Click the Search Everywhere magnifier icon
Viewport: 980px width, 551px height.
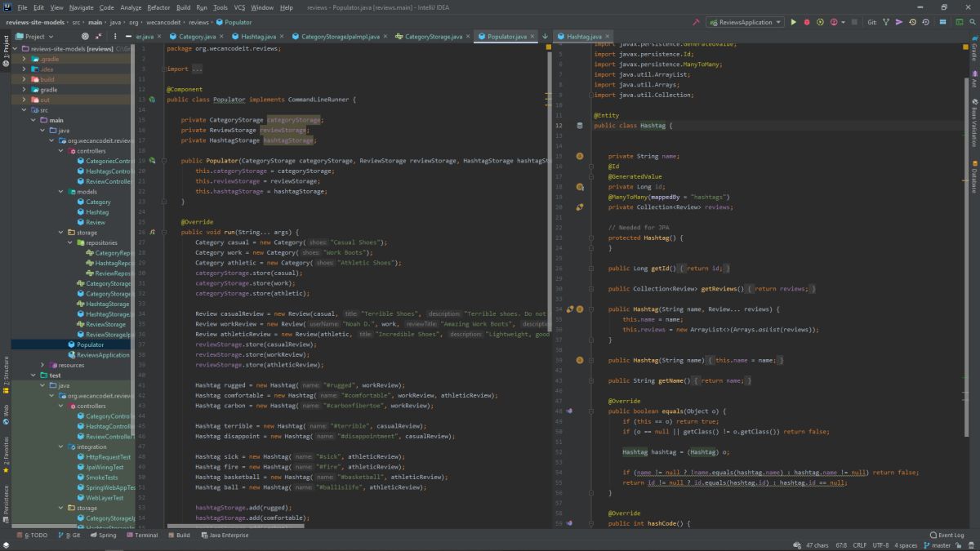[973, 23]
